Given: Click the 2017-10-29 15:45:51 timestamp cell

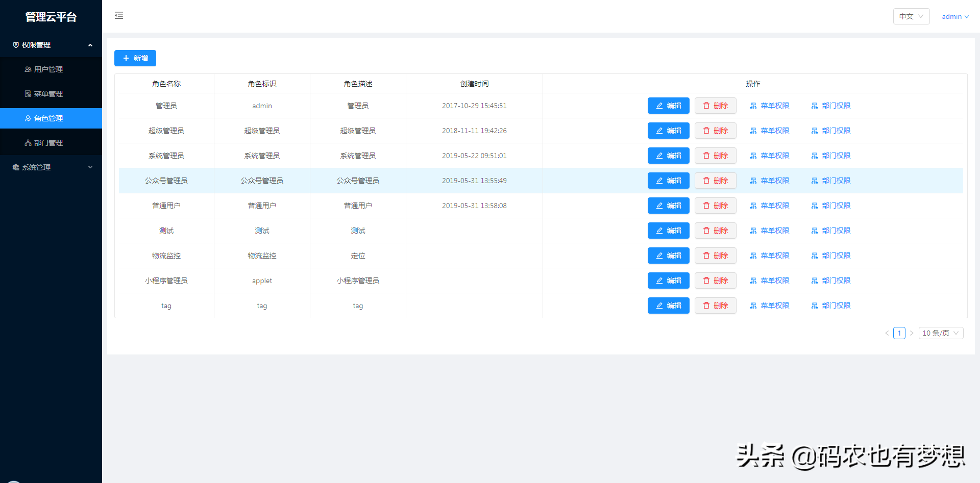Looking at the screenshot, I should 474,106.
